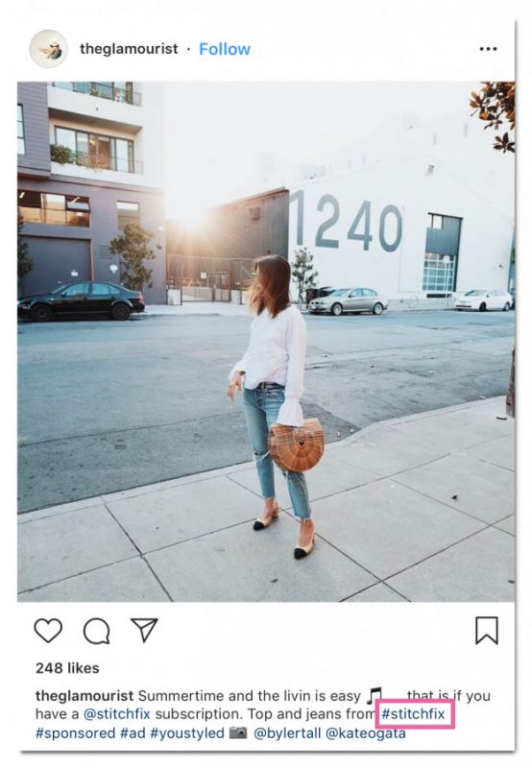Open theglamourist profile picture avatar
Image resolution: width=532 pixels, height=768 pixels.
(49, 49)
